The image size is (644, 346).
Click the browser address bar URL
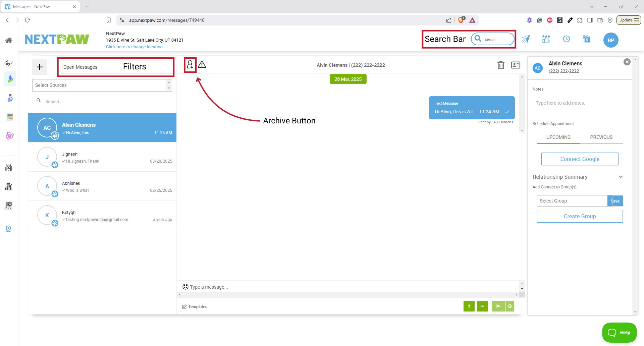(167, 20)
